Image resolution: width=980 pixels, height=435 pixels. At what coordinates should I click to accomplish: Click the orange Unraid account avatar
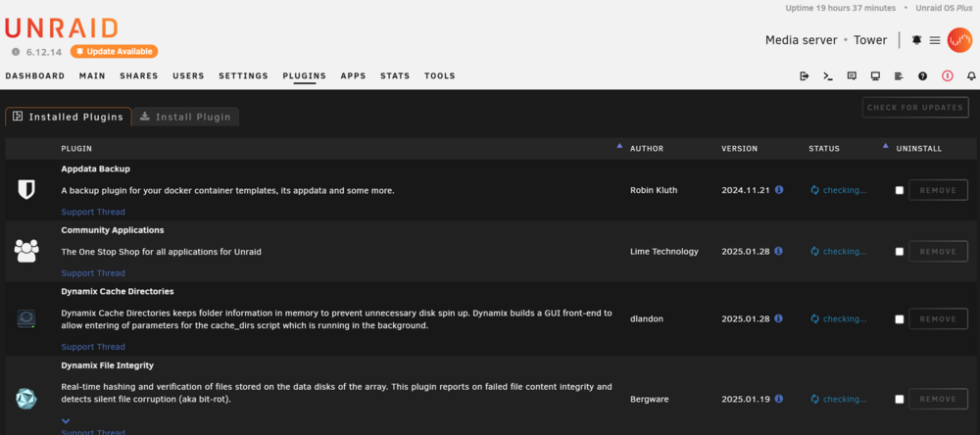(x=959, y=40)
